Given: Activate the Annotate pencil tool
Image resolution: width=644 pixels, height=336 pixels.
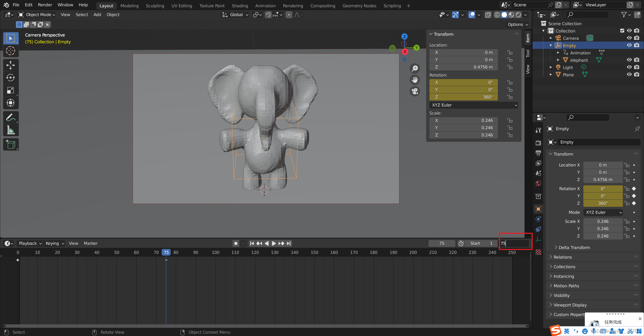Looking at the screenshot, I should (11, 117).
